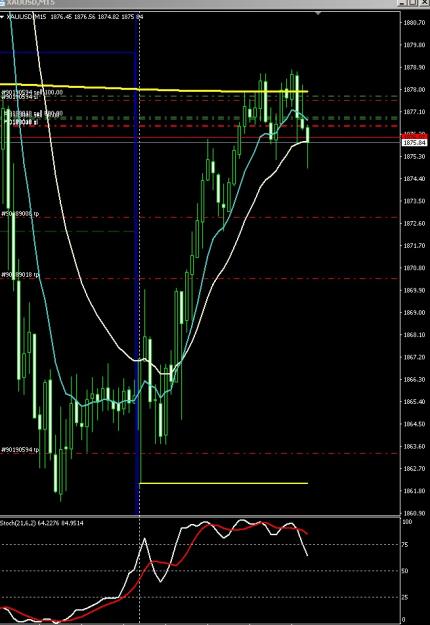
Task: Click the #90189018 tp order level label
Action: [x=20, y=275]
